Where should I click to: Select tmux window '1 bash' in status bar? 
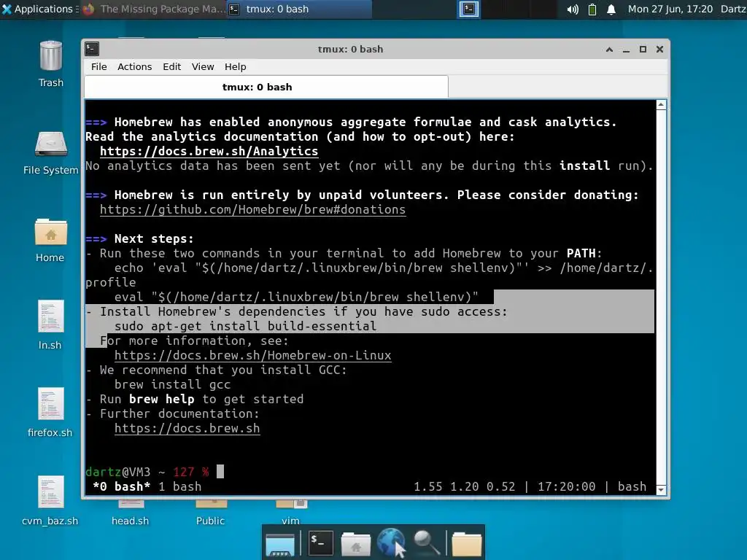click(x=180, y=486)
